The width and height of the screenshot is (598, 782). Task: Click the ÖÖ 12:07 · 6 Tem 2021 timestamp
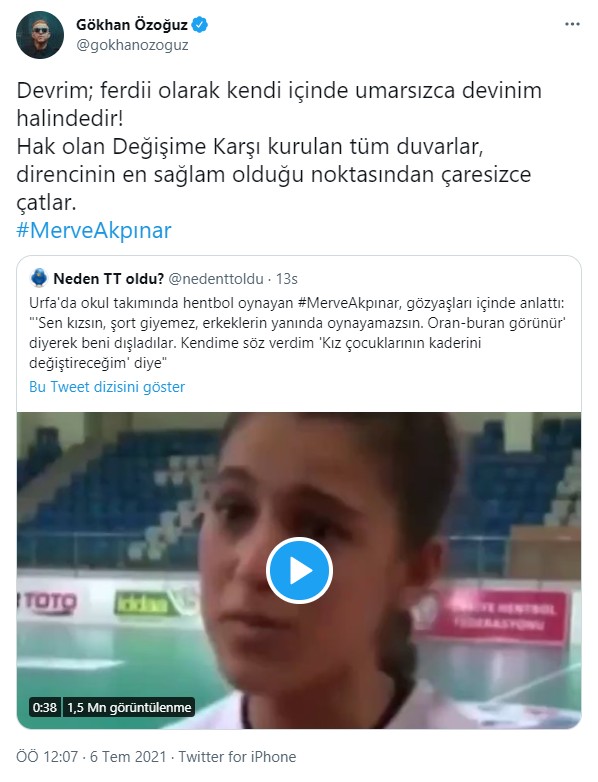(x=91, y=757)
